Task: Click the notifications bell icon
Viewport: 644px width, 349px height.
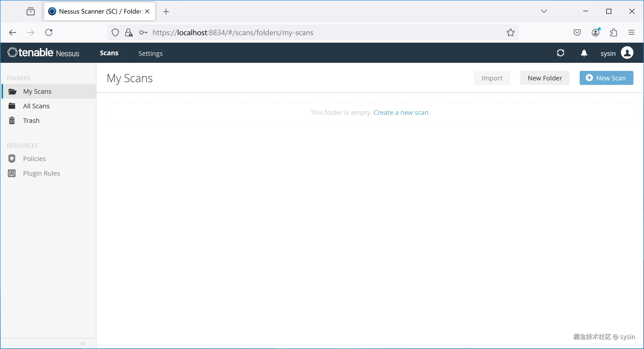Action: 584,53
